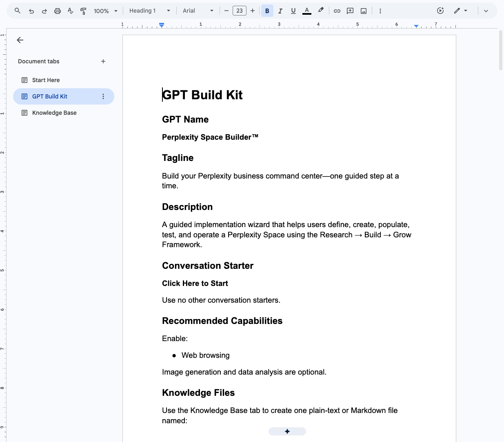Click the Perplexity Space Builder text
Viewport: 504px width, 442px height.
tap(210, 137)
